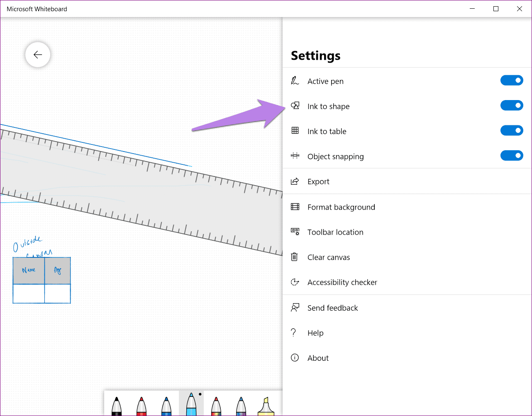Click the Ink to shape icon

[x=295, y=106]
